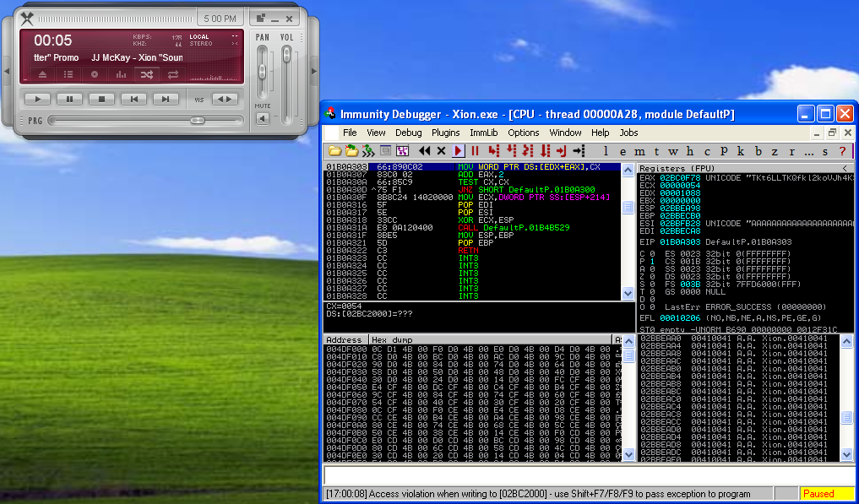The height and width of the screenshot is (504, 859).
Task: Open the equalizer in Xion player
Action: coord(121,74)
